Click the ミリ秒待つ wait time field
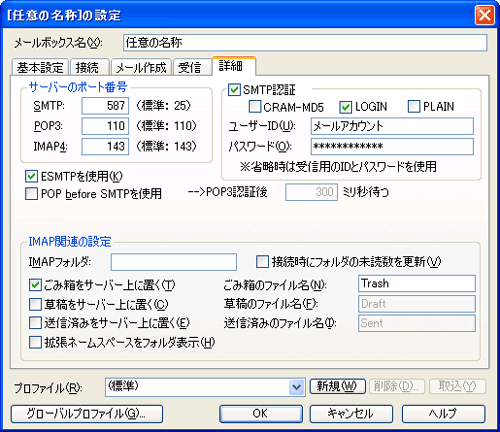The width and height of the screenshot is (500, 432). coord(311,192)
